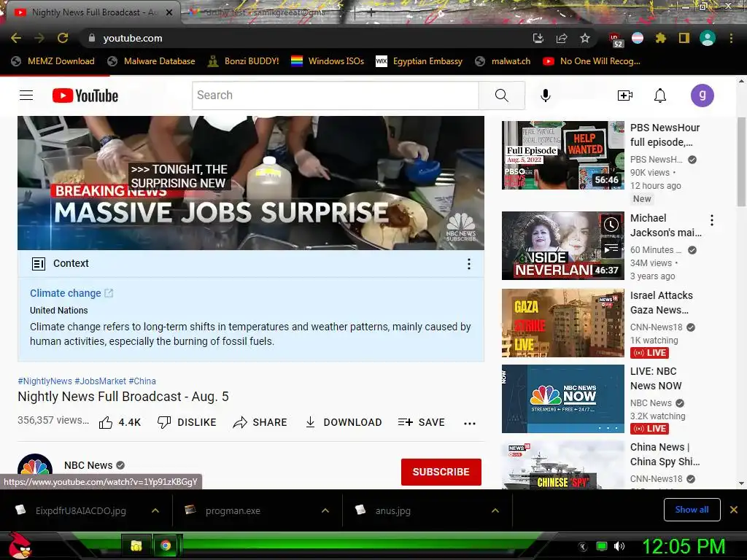Screen dimensions: 747x560
Task: Open the Inside Neverland video thumbnail
Action: [563, 246]
